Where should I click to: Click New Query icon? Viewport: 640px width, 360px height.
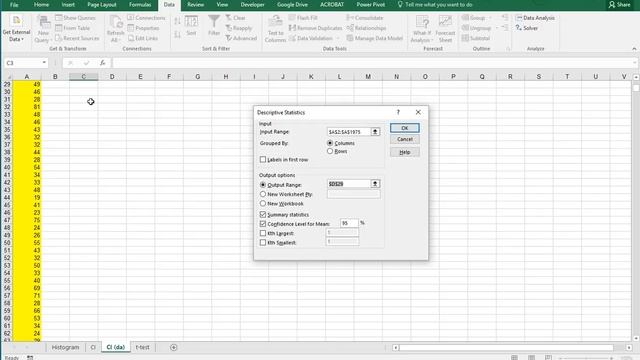tap(43, 29)
